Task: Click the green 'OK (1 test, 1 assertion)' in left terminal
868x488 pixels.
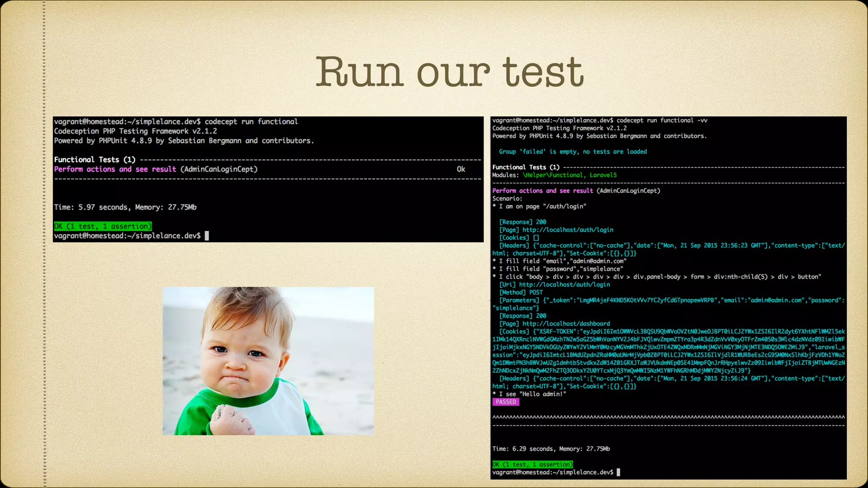Action: click(103, 226)
